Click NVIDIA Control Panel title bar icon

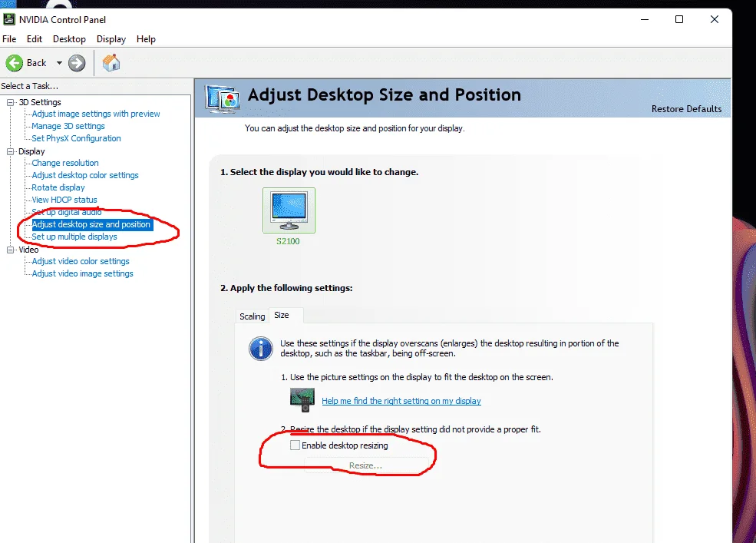8,20
